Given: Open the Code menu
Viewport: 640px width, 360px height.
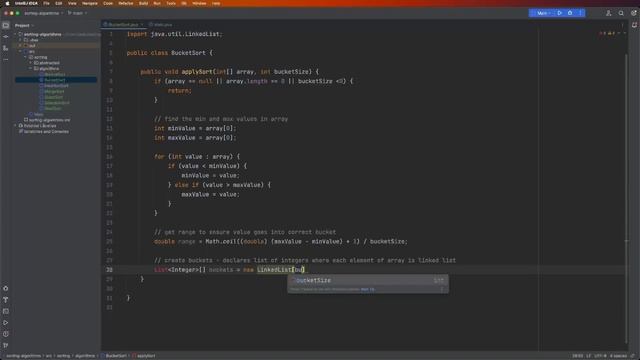Looking at the screenshot, I should (x=108, y=3).
